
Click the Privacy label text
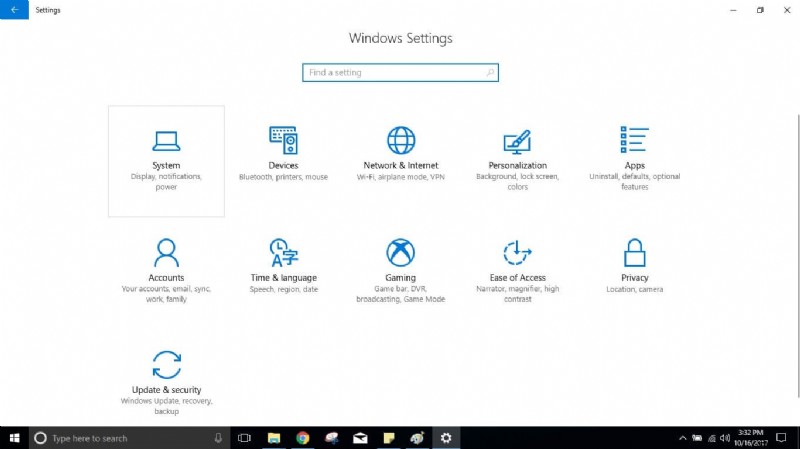coord(635,278)
